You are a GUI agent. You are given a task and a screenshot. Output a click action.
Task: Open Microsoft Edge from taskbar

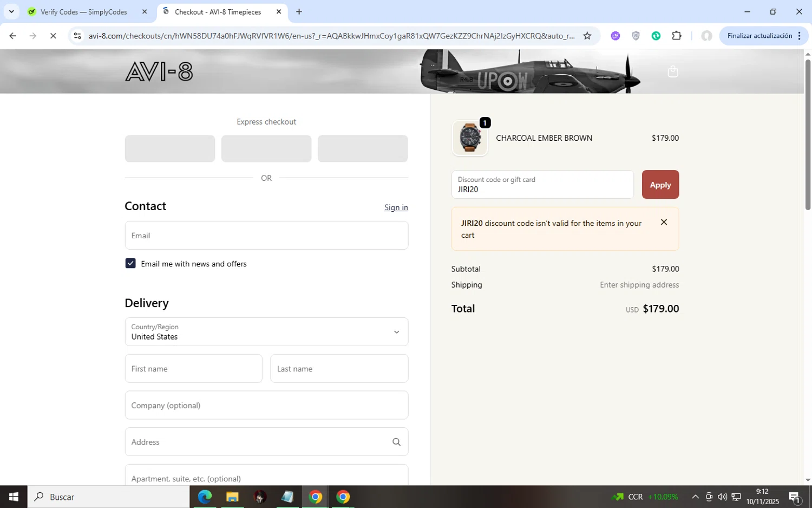pyautogui.click(x=205, y=497)
